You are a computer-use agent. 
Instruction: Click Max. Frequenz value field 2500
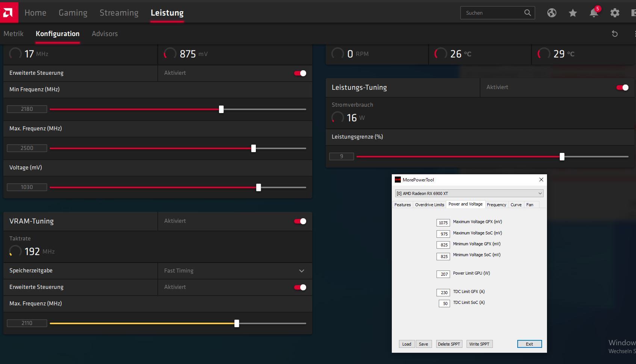[x=27, y=148]
